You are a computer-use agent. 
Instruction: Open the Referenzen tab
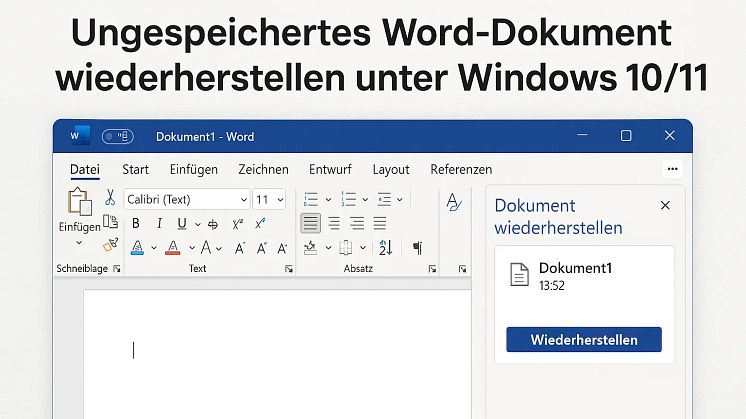pyautogui.click(x=461, y=169)
